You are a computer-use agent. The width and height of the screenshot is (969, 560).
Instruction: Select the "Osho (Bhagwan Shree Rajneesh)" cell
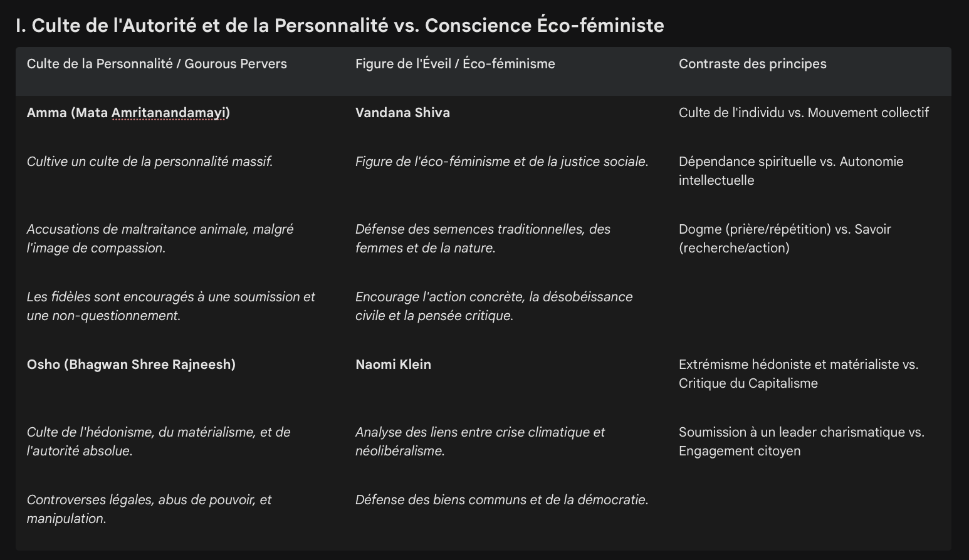[131, 365]
